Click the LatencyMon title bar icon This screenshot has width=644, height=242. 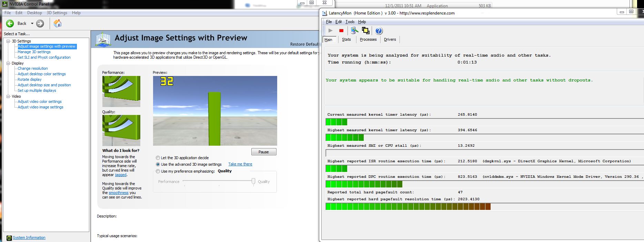[324, 13]
